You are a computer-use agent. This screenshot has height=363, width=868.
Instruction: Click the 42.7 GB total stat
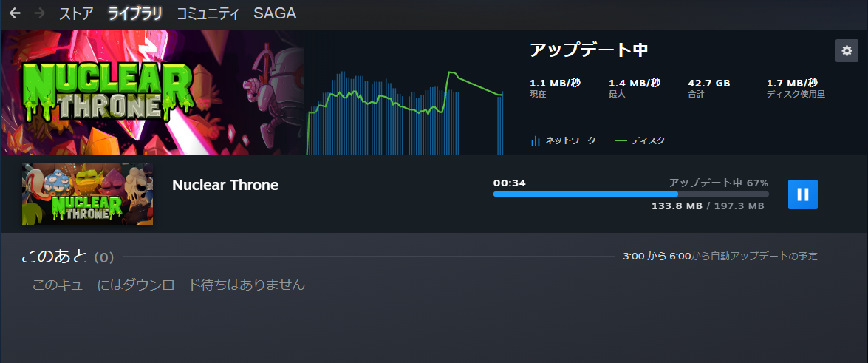click(x=708, y=84)
